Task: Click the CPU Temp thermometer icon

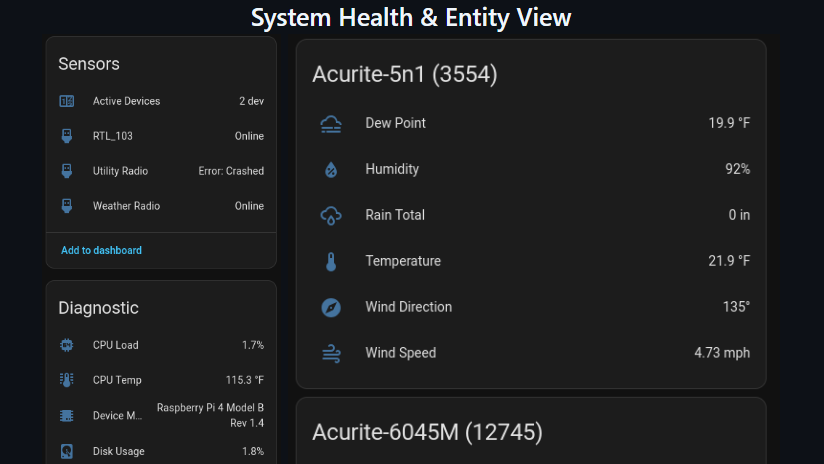Action: tap(67, 380)
